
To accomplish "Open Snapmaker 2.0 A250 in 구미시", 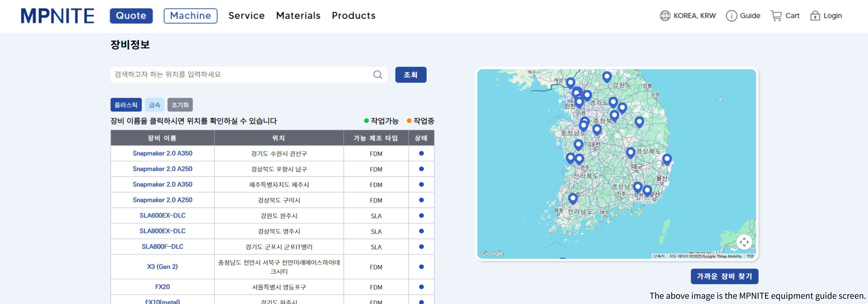I will (162, 200).
